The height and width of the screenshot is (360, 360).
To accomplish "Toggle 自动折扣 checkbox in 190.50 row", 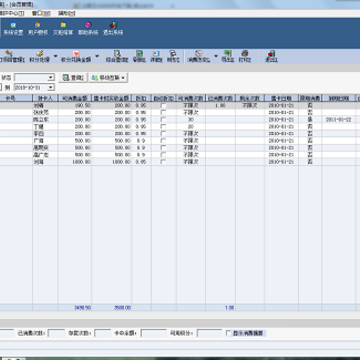I will click(x=163, y=106).
